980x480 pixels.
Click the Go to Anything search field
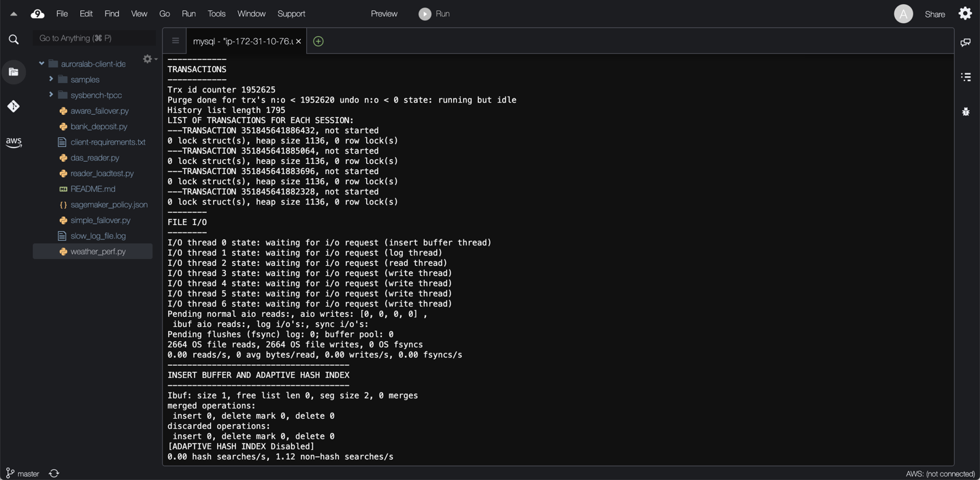[94, 38]
